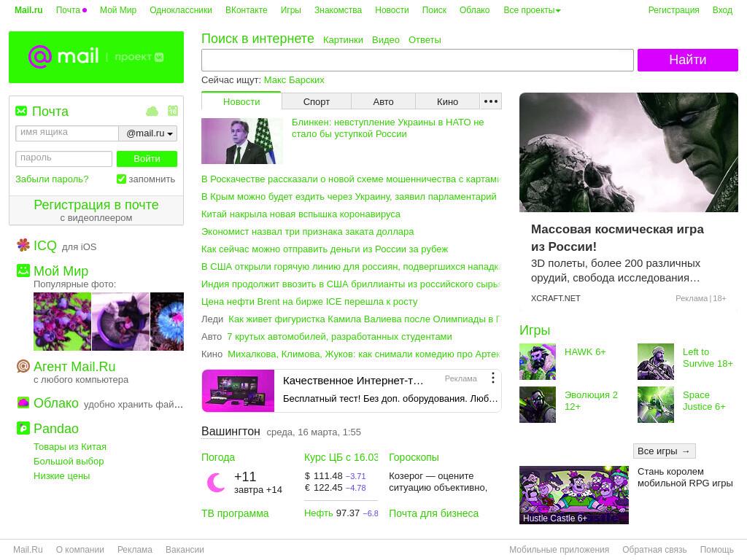
Task: Open ВКонтакте in the top navigation
Action: point(247,10)
